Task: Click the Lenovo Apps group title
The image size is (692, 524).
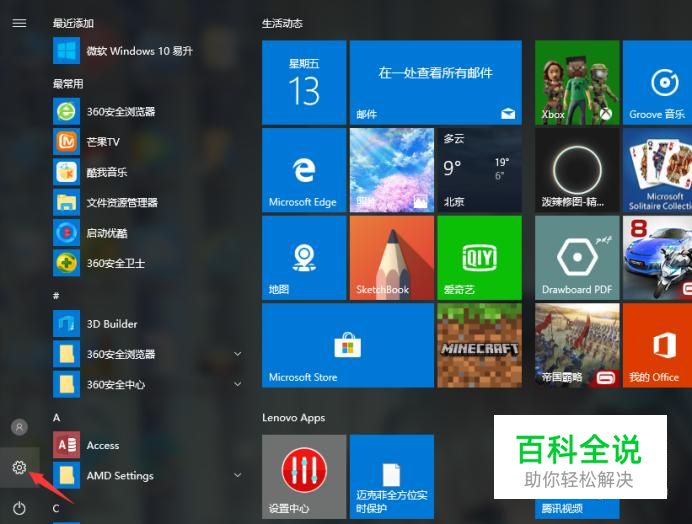Action: [x=293, y=418]
